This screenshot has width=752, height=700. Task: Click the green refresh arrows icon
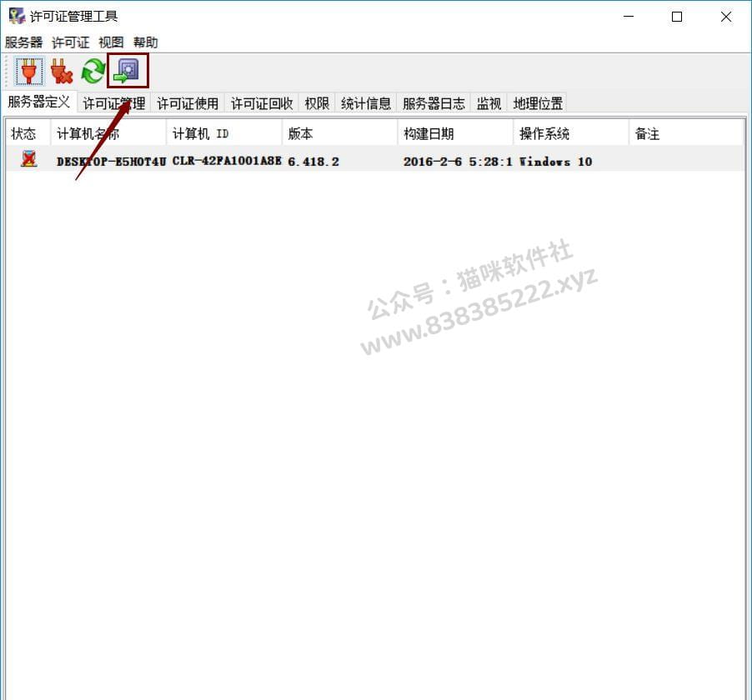[93, 71]
